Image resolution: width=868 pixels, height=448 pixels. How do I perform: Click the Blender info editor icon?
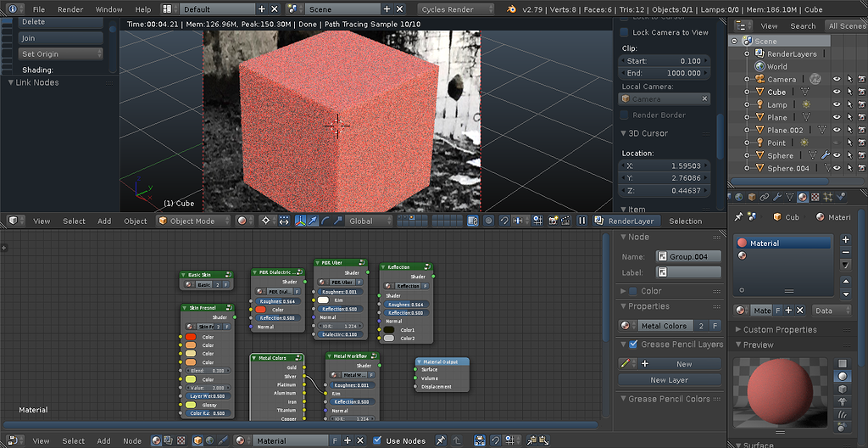point(12,9)
